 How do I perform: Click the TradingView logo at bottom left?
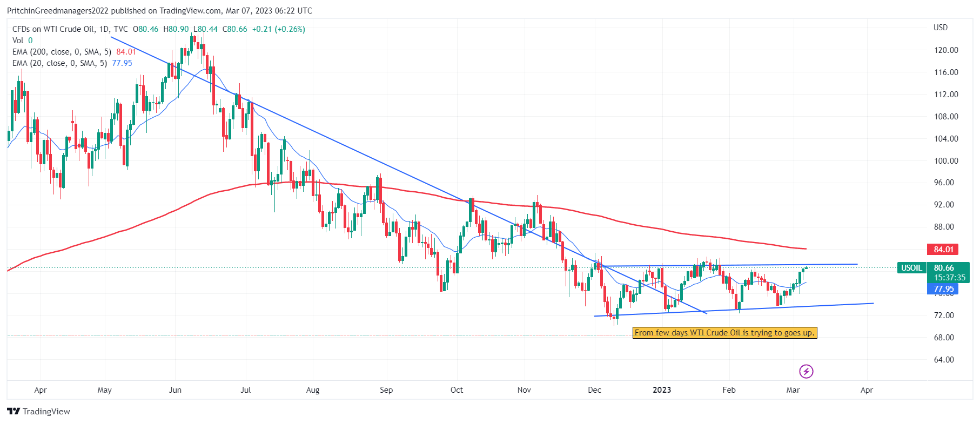click(39, 412)
